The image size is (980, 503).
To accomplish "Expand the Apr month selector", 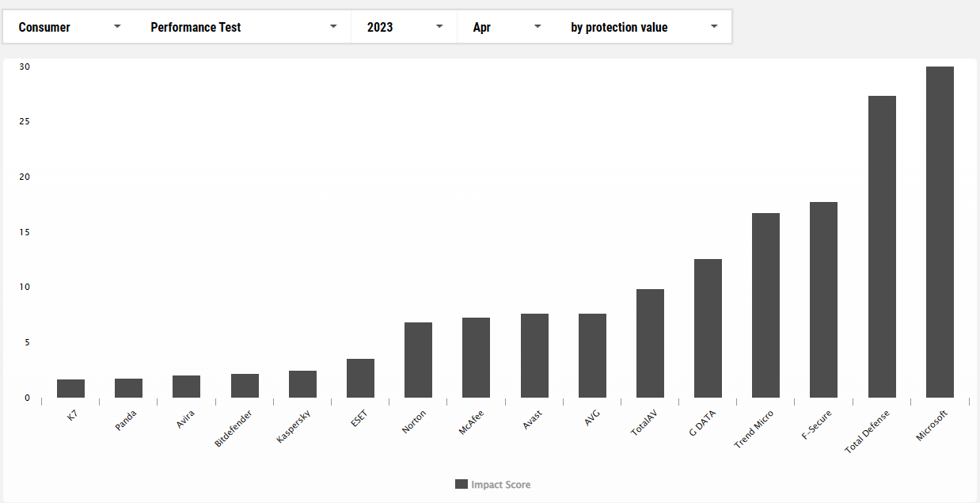I will tap(507, 27).
